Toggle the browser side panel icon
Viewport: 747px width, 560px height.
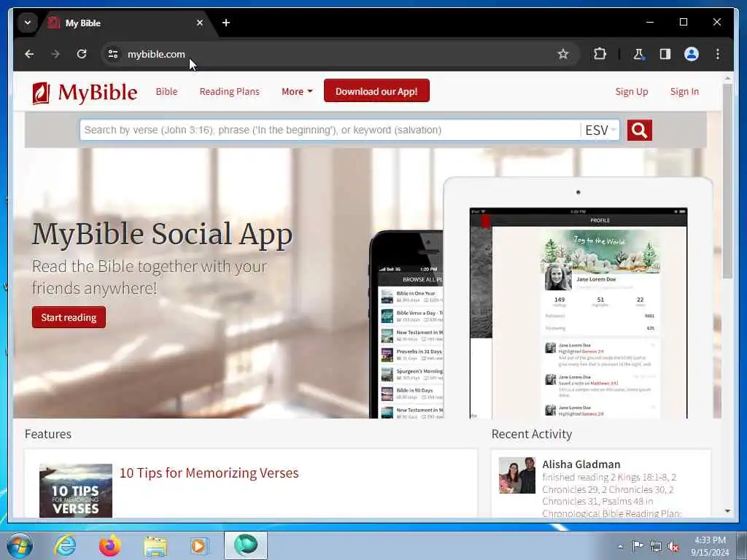click(665, 54)
